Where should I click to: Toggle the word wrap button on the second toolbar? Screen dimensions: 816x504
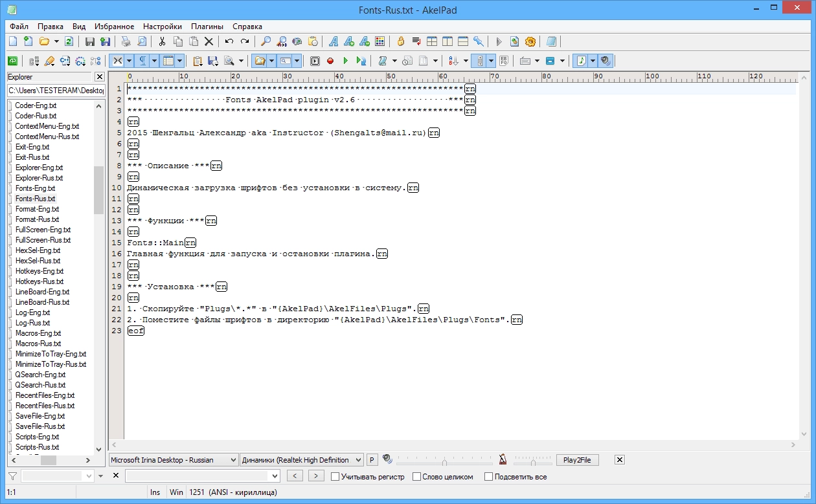tap(117, 61)
